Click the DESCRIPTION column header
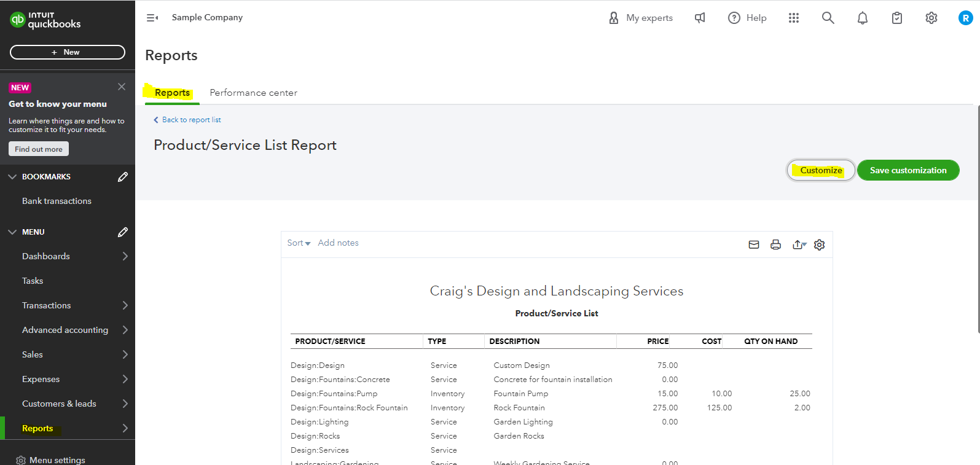Viewport: 980px width, 465px height. pyautogui.click(x=514, y=342)
